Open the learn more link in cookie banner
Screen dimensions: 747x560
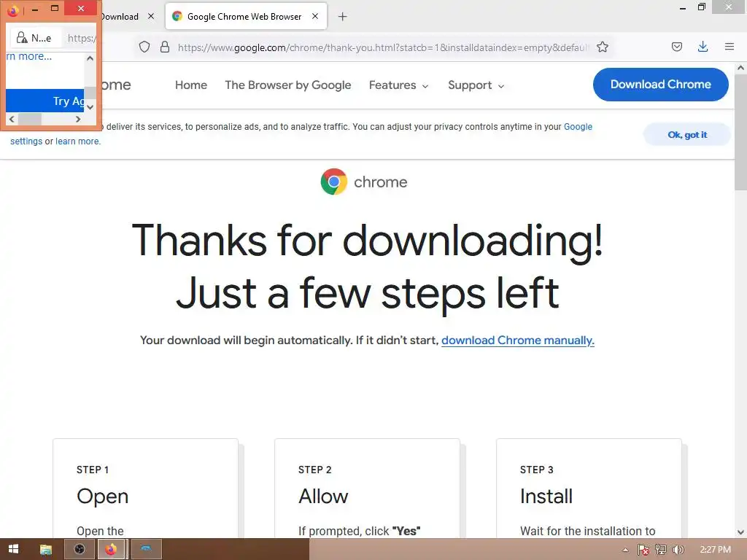78,141
